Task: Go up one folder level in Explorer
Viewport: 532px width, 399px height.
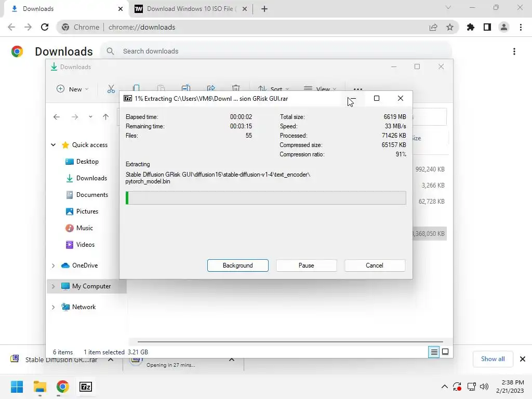Action: coord(106,117)
